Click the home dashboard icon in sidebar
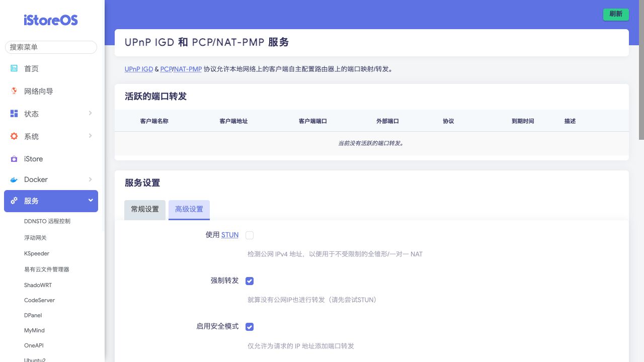 (x=14, y=68)
